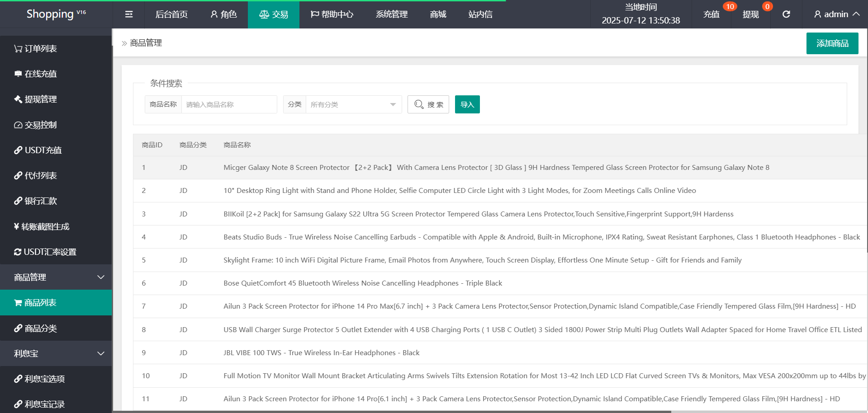Toggle the sidebar collapse hamburger icon

129,14
